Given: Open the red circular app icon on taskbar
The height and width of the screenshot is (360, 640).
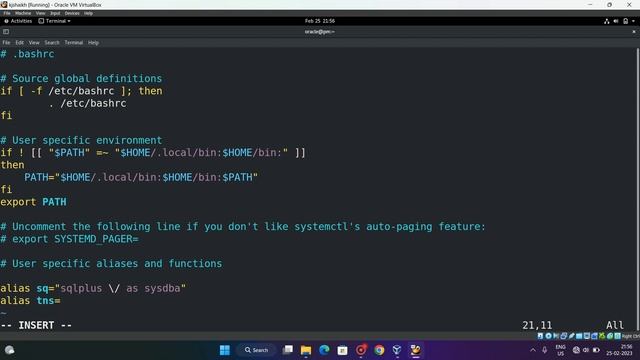Looking at the screenshot, I should click(x=361, y=350).
